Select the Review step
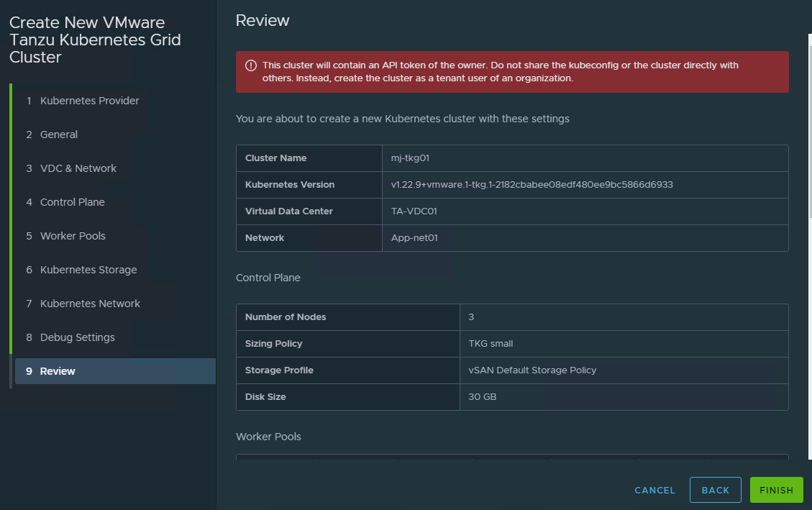The width and height of the screenshot is (812, 510). (58, 371)
